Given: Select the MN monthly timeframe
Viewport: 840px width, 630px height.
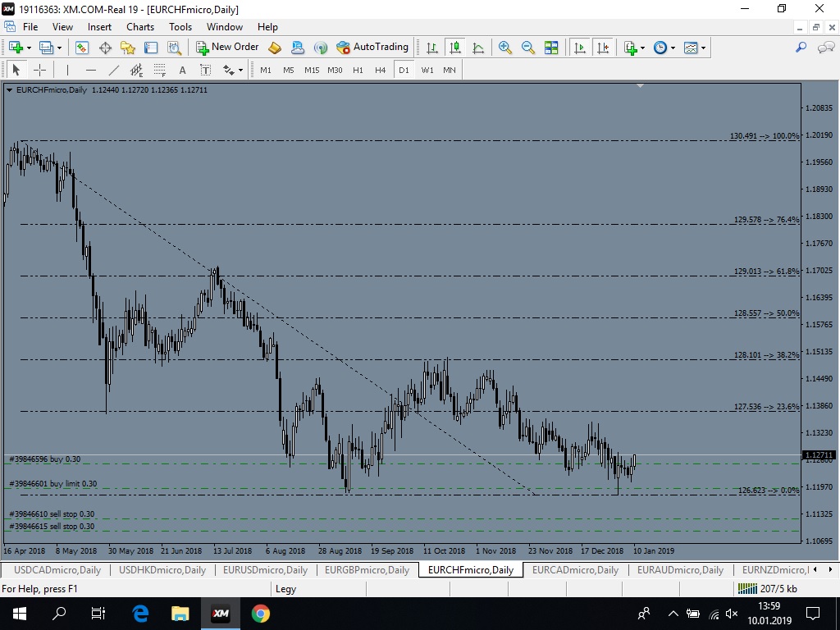Looking at the screenshot, I should [x=450, y=71].
